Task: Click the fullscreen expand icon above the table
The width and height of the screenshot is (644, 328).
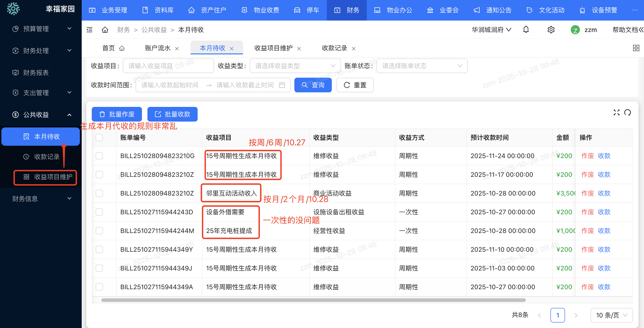Action: [x=616, y=113]
